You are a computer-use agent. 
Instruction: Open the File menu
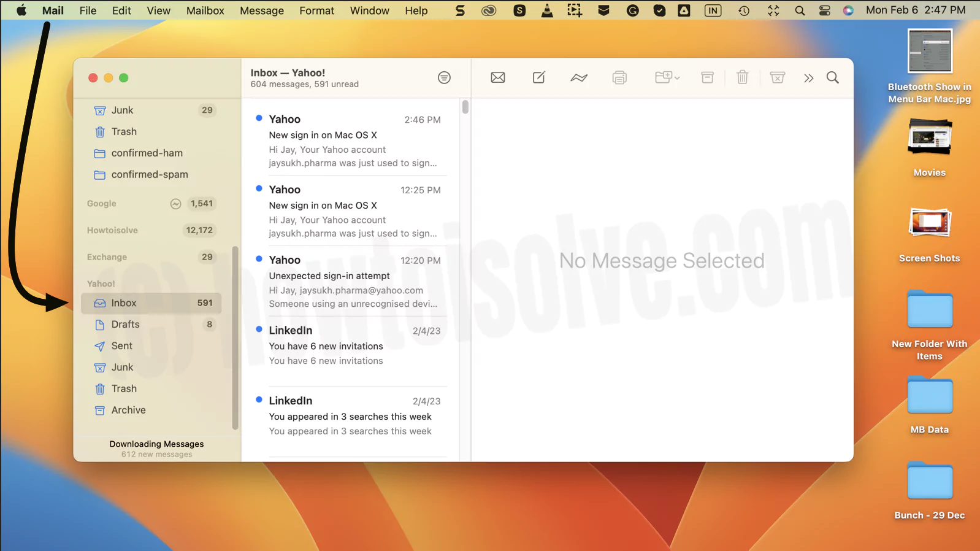coord(88,10)
